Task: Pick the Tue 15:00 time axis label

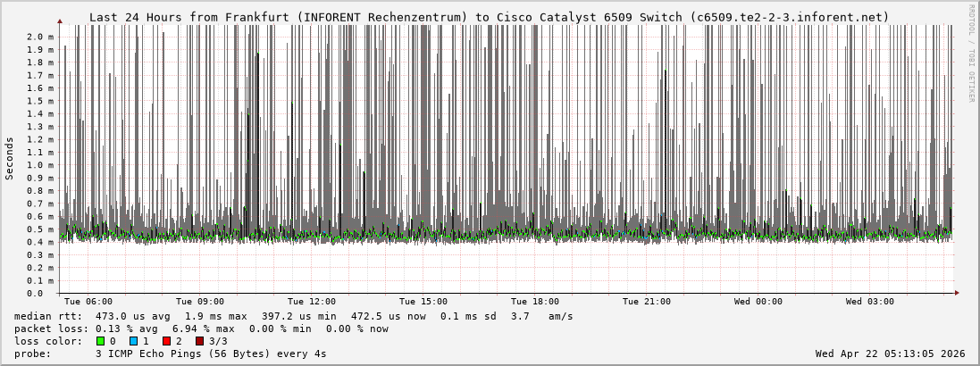Action: [x=423, y=302]
